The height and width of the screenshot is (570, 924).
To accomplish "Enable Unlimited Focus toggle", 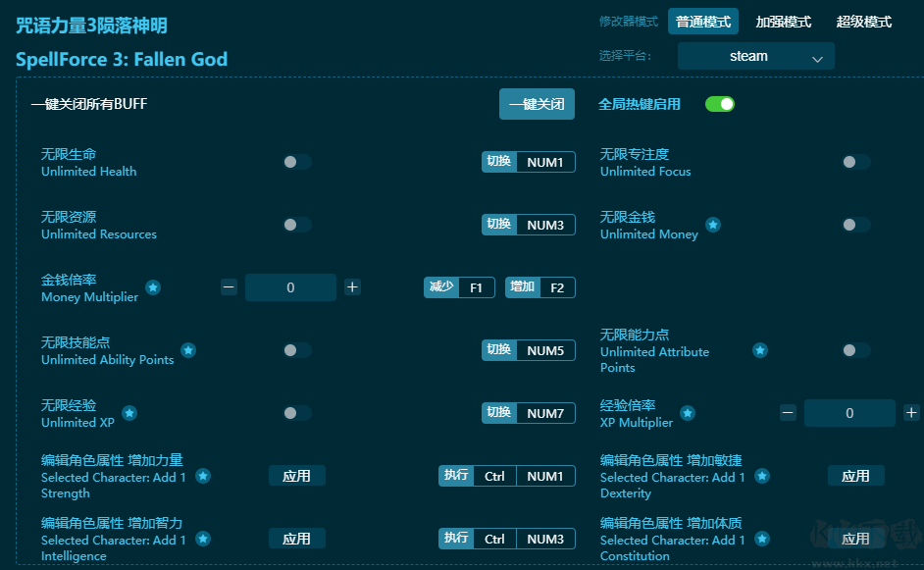I will pyautogui.click(x=856, y=162).
